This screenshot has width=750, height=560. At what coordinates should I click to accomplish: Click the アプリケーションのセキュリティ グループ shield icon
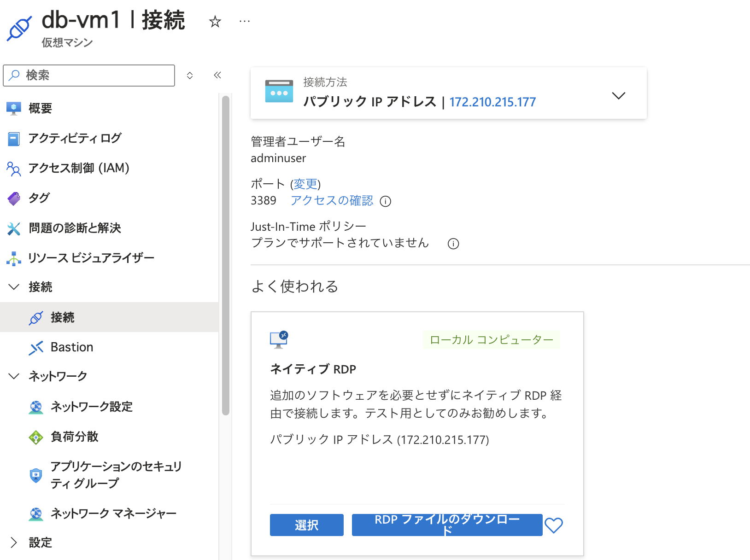[36, 475]
